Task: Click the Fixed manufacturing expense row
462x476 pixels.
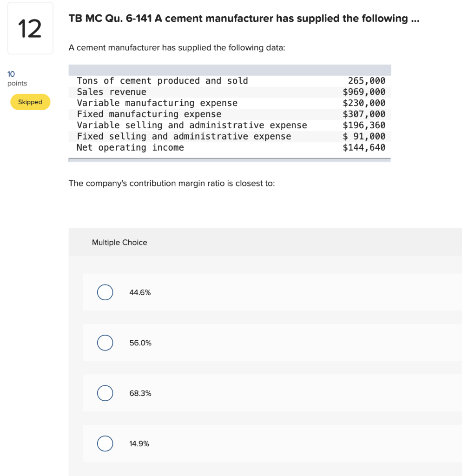Action: point(230,114)
